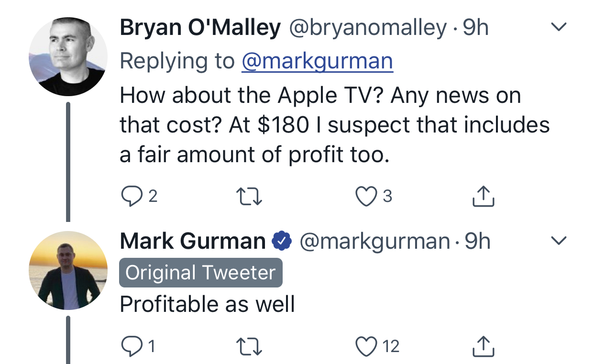Share Mark Gurman's tweet
The height and width of the screenshot is (364, 594).
483,346
